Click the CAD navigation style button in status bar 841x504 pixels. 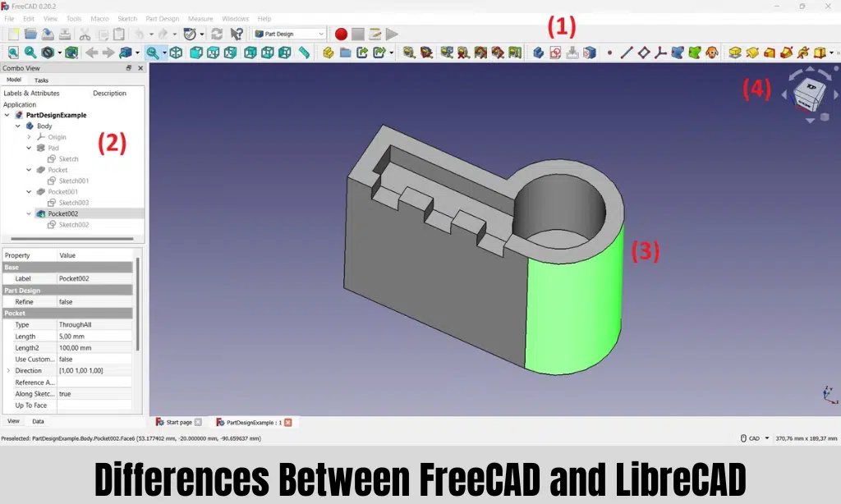pos(751,438)
